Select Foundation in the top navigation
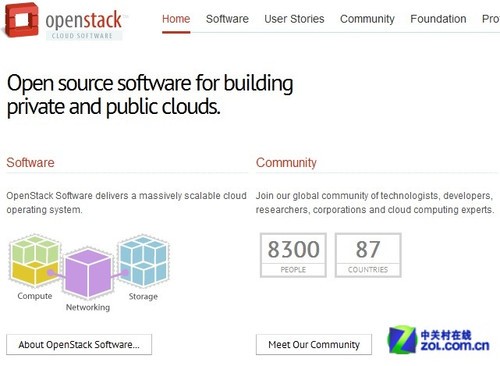Image resolution: width=500 pixels, height=366 pixels. click(x=438, y=19)
